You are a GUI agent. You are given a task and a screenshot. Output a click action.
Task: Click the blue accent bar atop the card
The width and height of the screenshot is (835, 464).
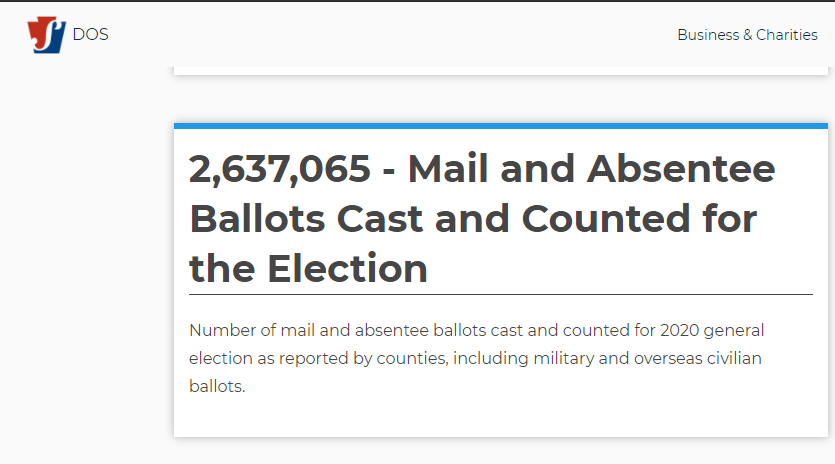(x=501, y=126)
